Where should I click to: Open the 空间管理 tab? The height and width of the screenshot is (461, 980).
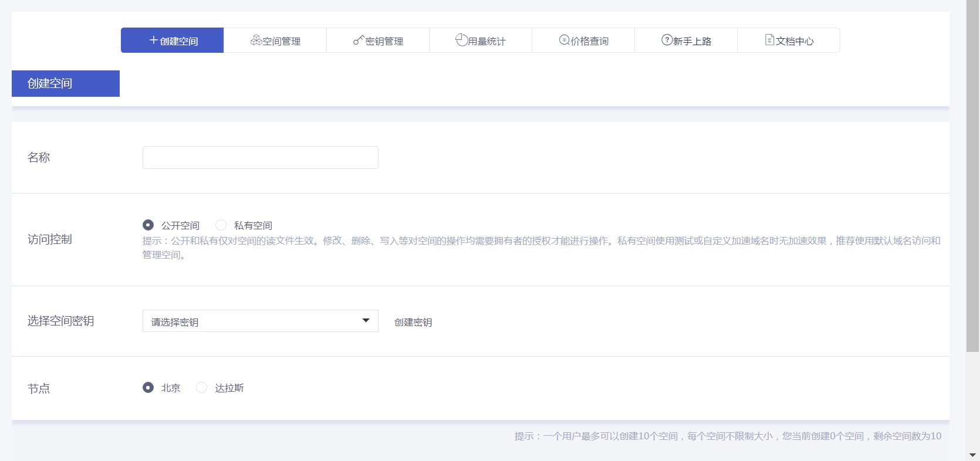pos(275,40)
